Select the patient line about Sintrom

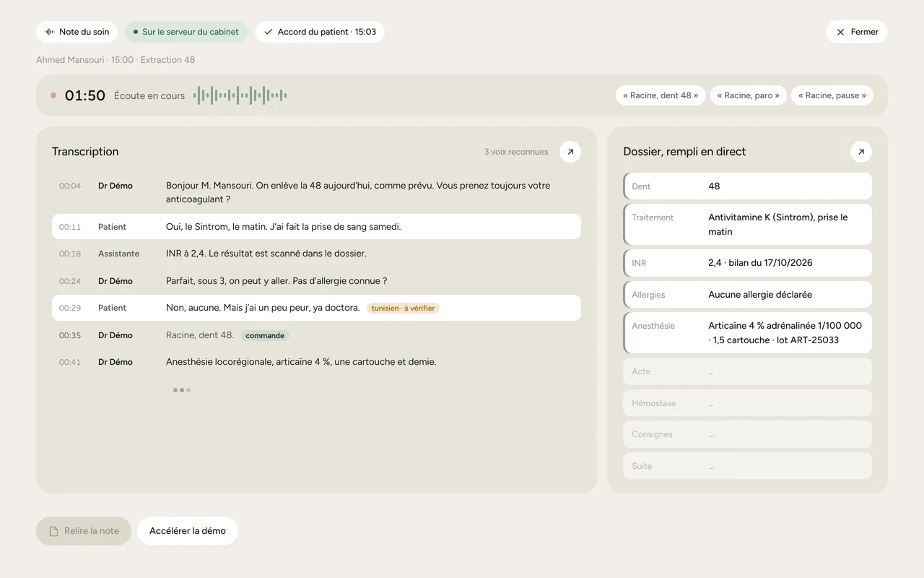pyautogui.click(x=316, y=227)
